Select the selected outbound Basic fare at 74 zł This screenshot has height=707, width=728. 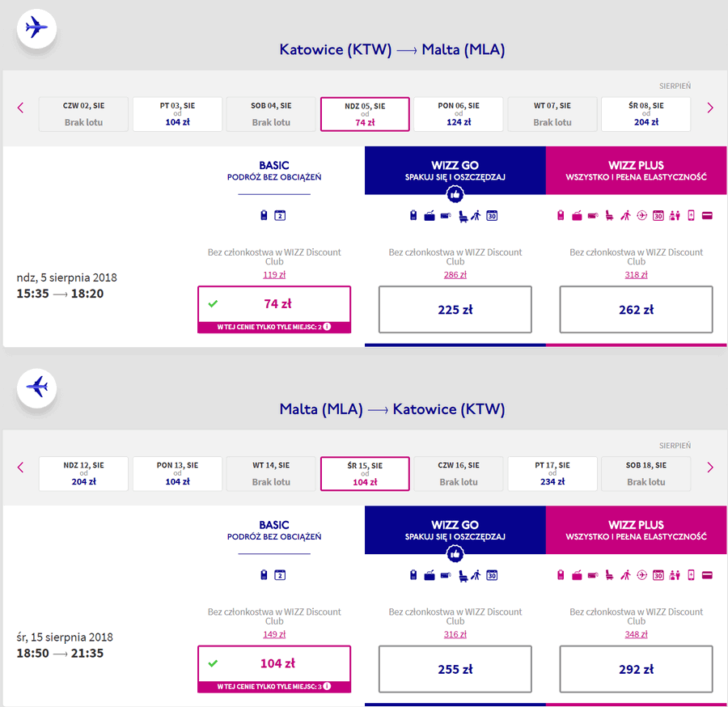pyautogui.click(x=274, y=309)
